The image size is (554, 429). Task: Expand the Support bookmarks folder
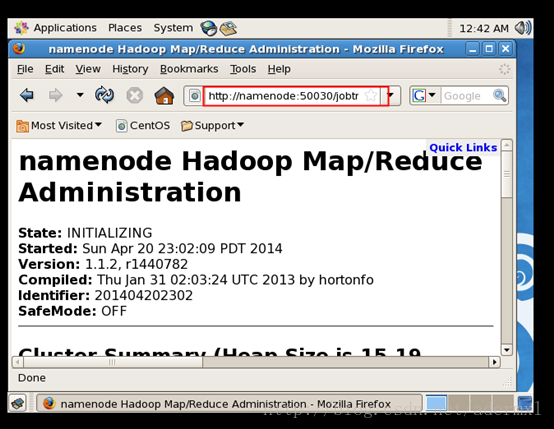[x=212, y=125]
